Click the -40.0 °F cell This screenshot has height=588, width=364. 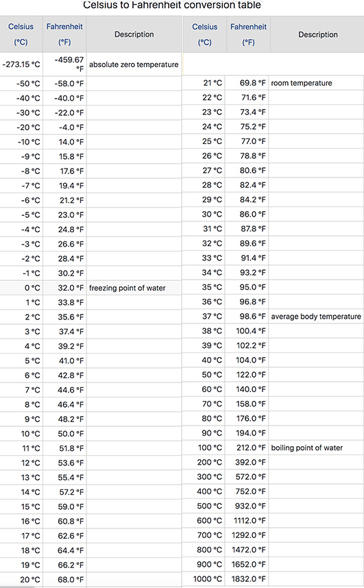pyautogui.click(x=64, y=98)
